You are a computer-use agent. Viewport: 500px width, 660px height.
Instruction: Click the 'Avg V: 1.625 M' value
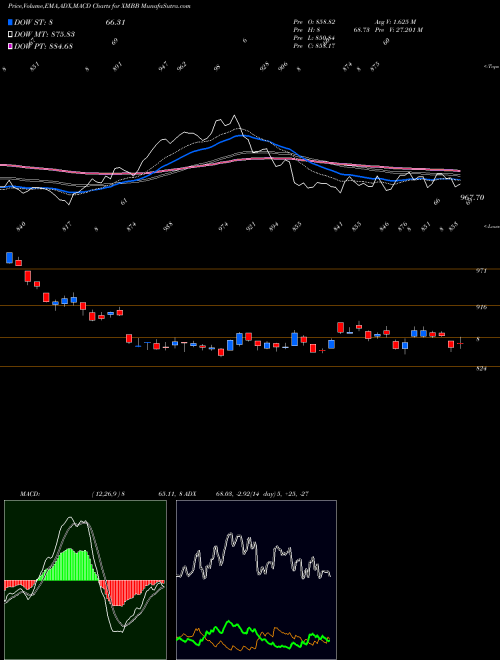(x=396, y=22)
